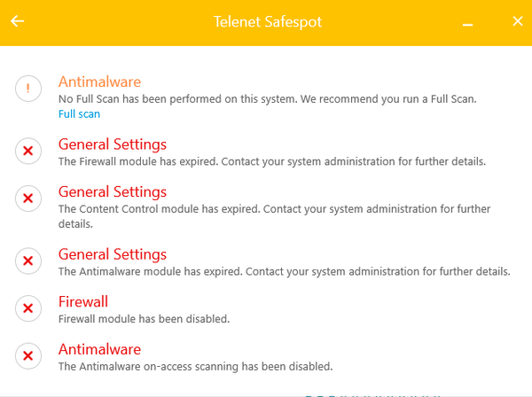Open General Settings for the expired Content Control module
The height and width of the screenshot is (397, 532).
[x=112, y=191]
